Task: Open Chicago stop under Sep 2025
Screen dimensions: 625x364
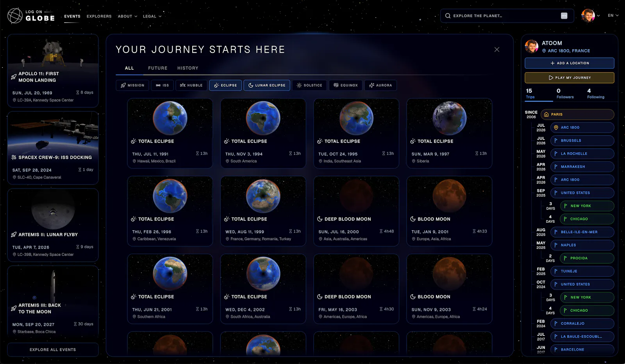Action: pyautogui.click(x=587, y=219)
